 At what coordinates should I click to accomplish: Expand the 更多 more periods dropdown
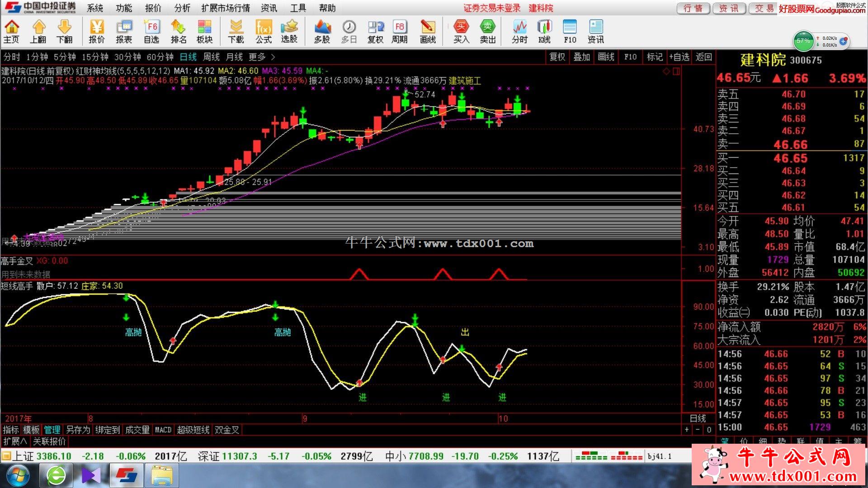click(261, 57)
